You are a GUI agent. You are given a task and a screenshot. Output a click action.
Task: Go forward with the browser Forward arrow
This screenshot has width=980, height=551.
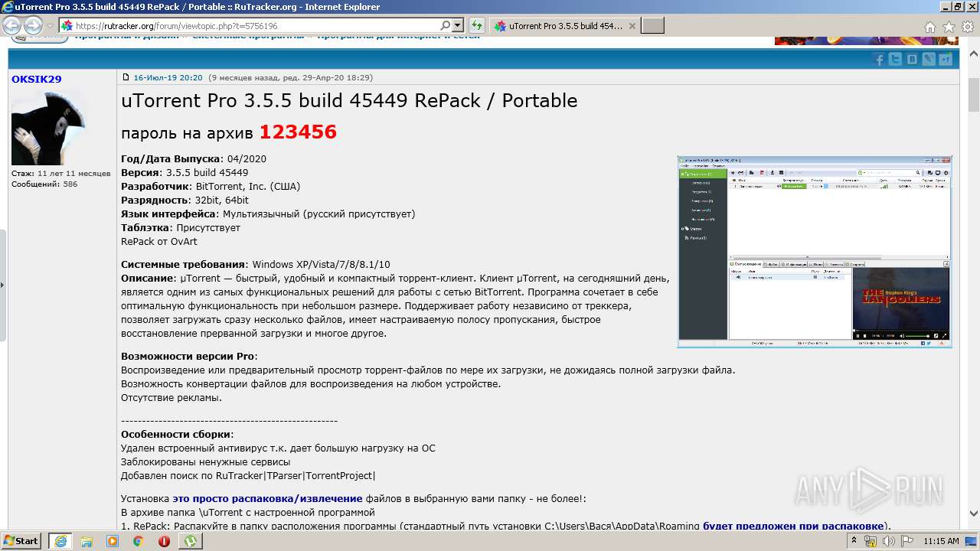click(x=33, y=26)
